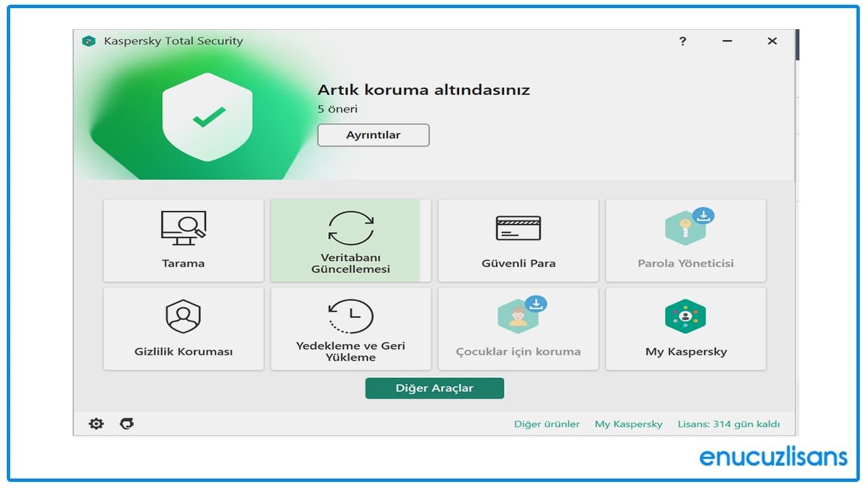Click the child hexagon parental icon
Image resolution: width=868 pixels, height=488 pixels.
point(518,317)
